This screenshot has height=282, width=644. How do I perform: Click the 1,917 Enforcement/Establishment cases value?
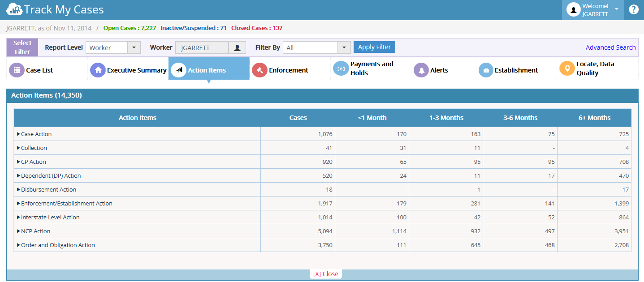click(325, 203)
